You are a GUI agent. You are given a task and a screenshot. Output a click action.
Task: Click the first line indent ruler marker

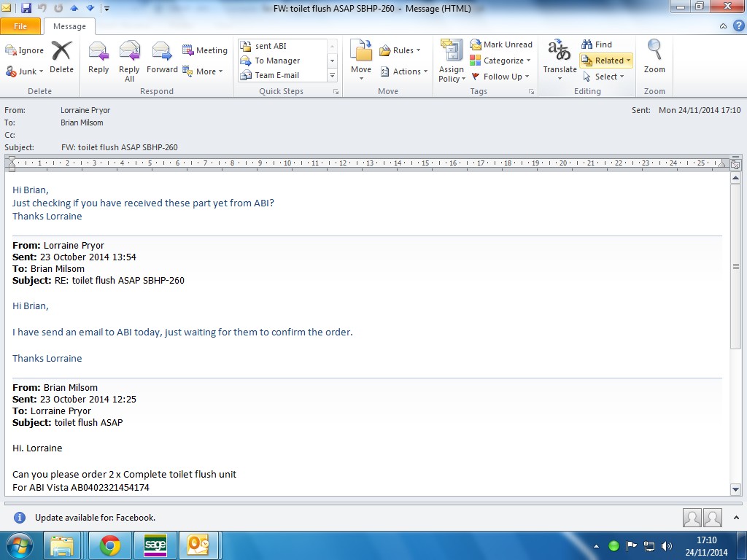[12, 160]
